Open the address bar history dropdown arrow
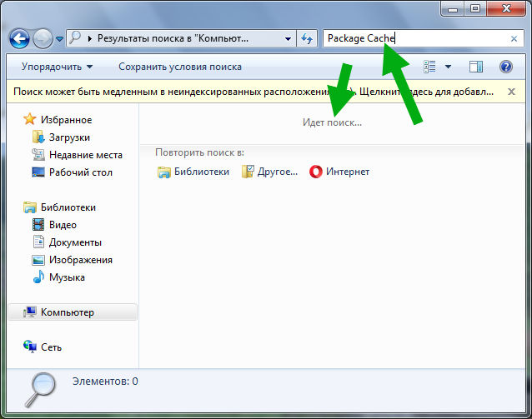The image size is (532, 419). (288, 38)
